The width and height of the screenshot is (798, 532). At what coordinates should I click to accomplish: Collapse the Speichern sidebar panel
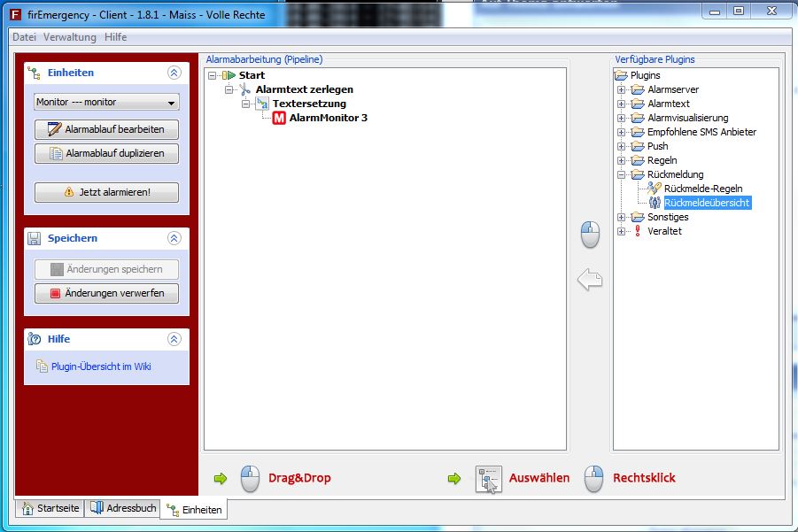click(x=174, y=238)
